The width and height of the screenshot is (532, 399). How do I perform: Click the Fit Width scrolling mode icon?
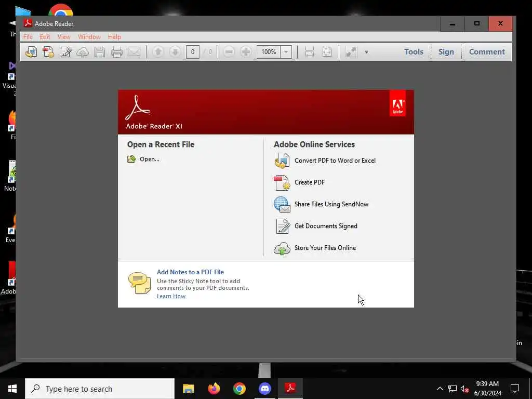point(310,52)
